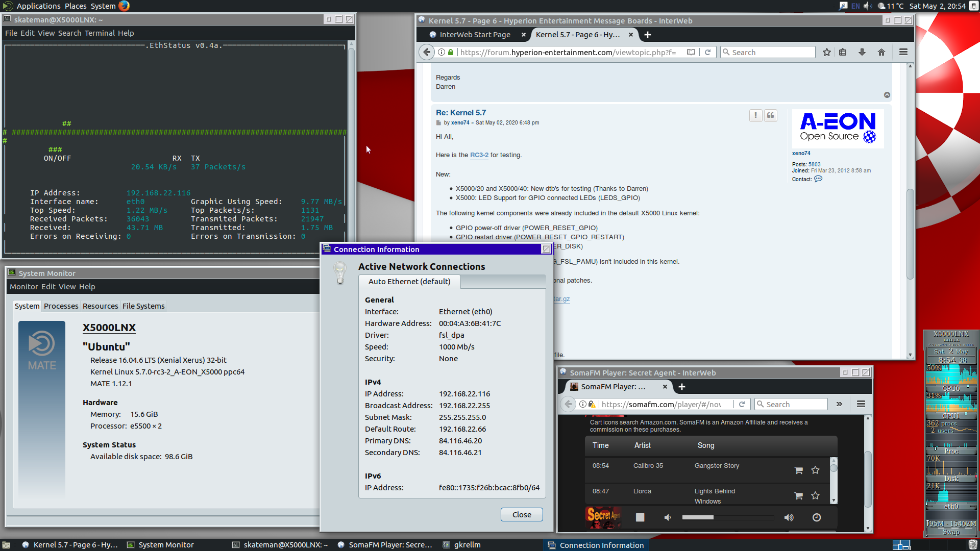Expand SomaFM browser toolbar overflow chevron
The height and width of the screenshot is (551, 980).
pyautogui.click(x=839, y=404)
